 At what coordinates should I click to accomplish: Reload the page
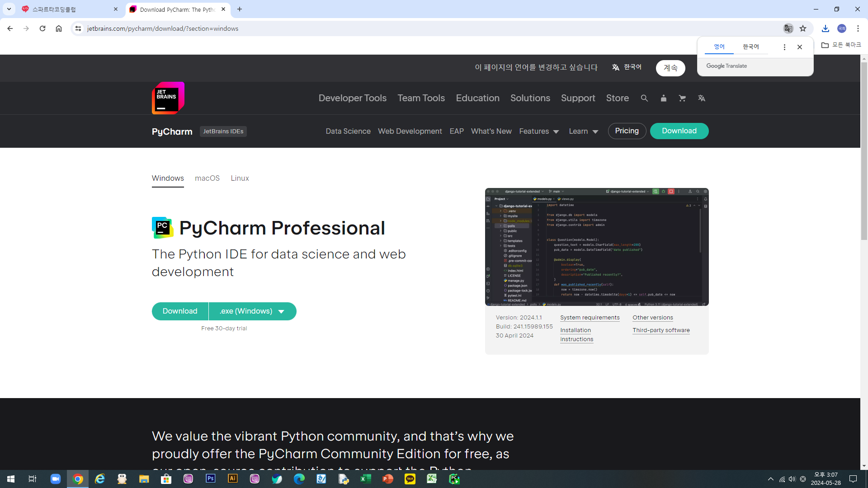[x=42, y=28]
